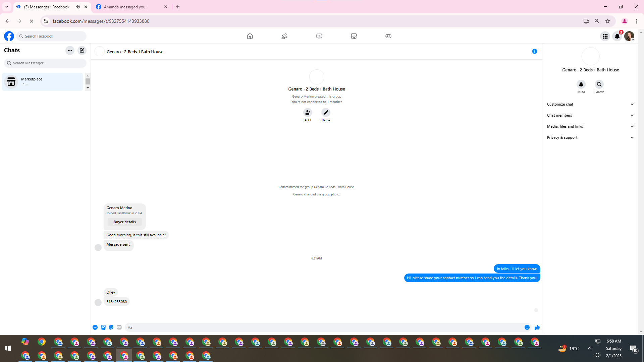Mute this conversation's notifications

pyautogui.click(x=581, y=84)
